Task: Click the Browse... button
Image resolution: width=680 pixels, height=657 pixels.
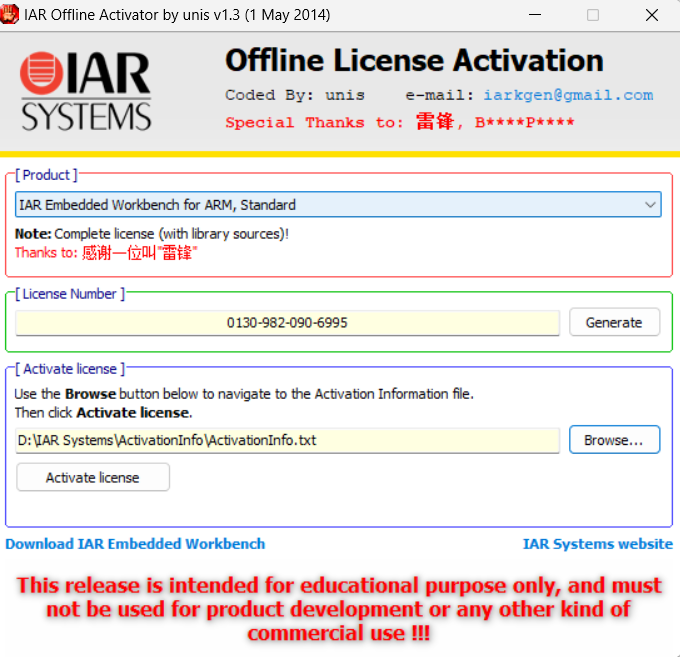Action: pyautogui.click(x=614, y=440)
